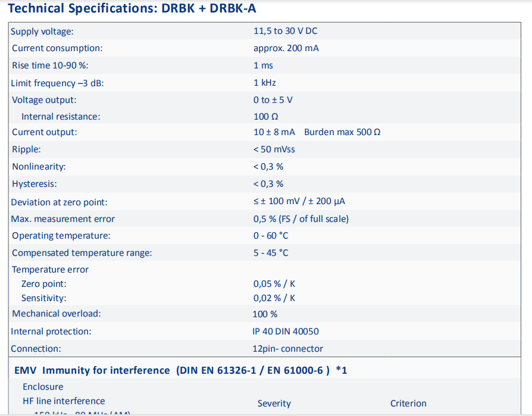Click the Ripple value < 50 mVss
This screenshot has width=532, height=416.
click(x=274, y=149)
